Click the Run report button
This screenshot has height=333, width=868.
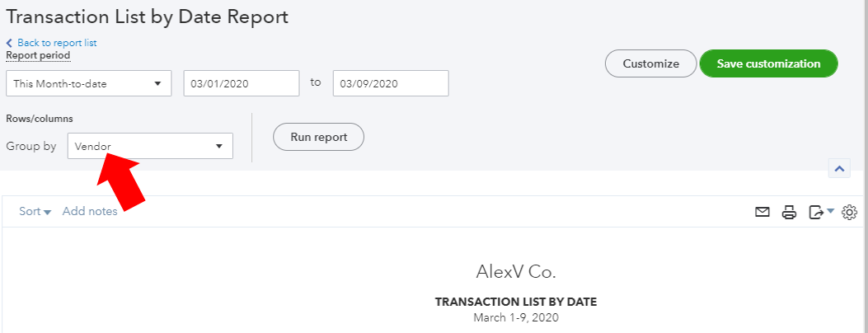click(x=318, y=137)
